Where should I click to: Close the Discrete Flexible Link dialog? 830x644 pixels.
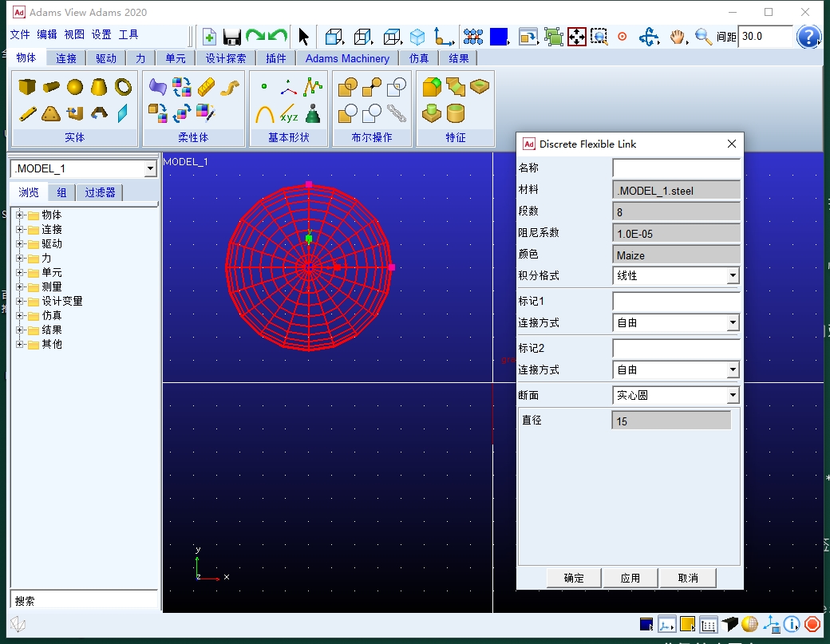click(732, 144)
